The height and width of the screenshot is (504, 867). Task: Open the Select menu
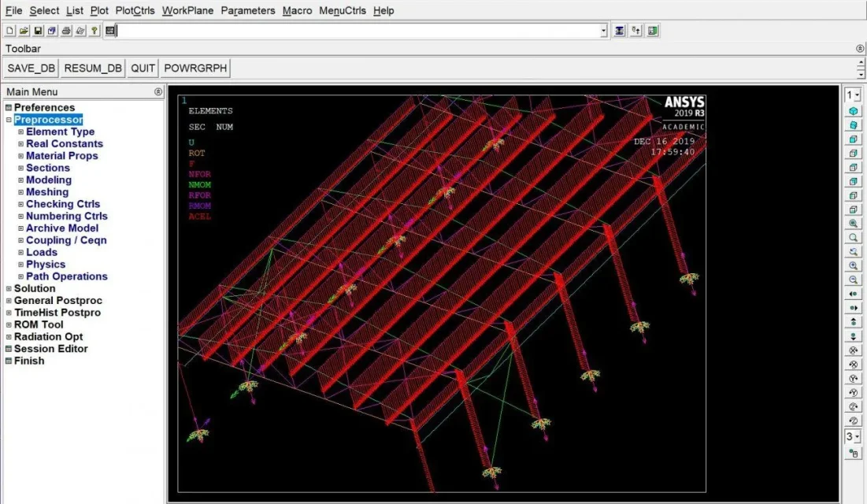point(44,10)
